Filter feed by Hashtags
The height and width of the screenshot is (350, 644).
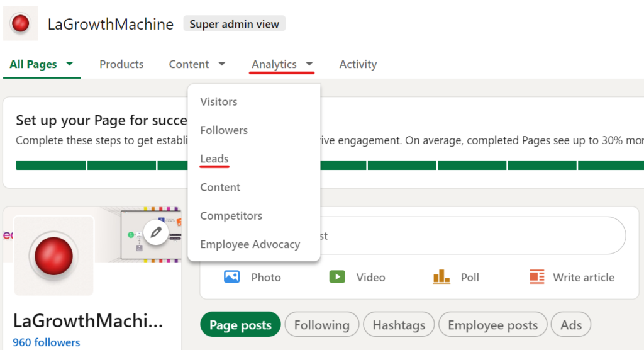tap(399, 325)
